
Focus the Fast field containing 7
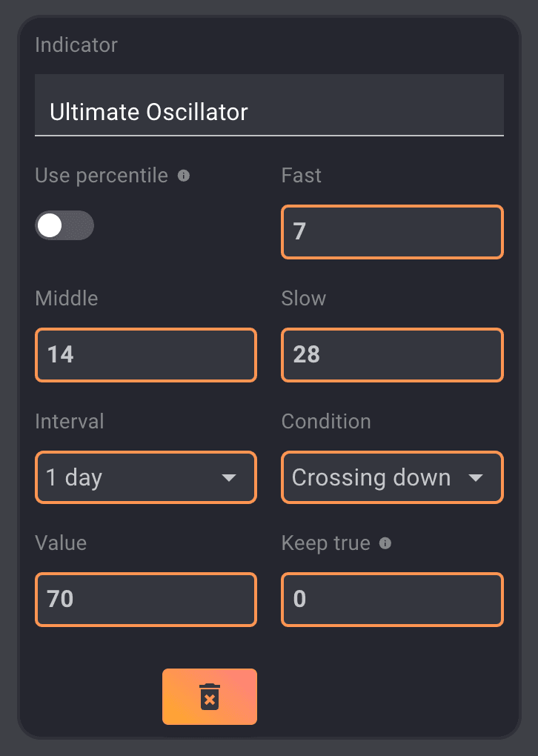pos(392,232)
